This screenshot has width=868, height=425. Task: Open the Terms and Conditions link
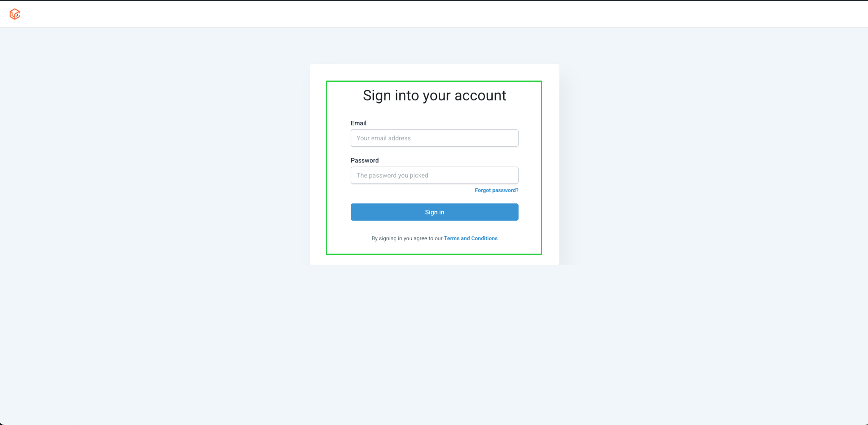[470, 238]
